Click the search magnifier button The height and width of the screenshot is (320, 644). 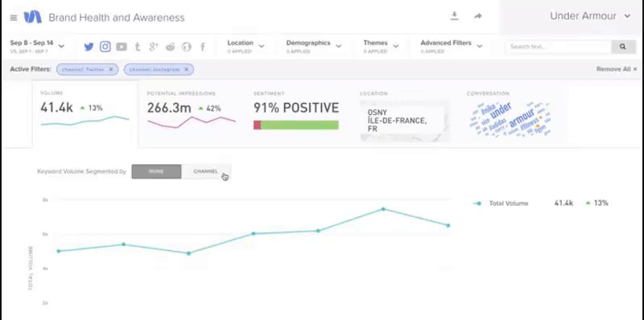[623, 47]
